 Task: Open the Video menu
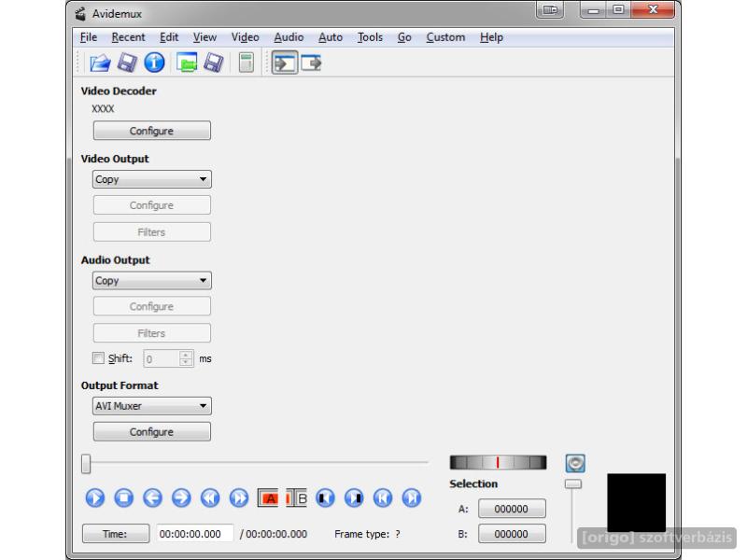click(246, 37)
